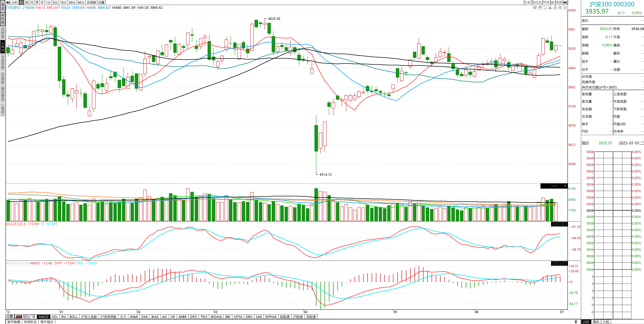Click the 预测 forecast button

tap(559, 3)
